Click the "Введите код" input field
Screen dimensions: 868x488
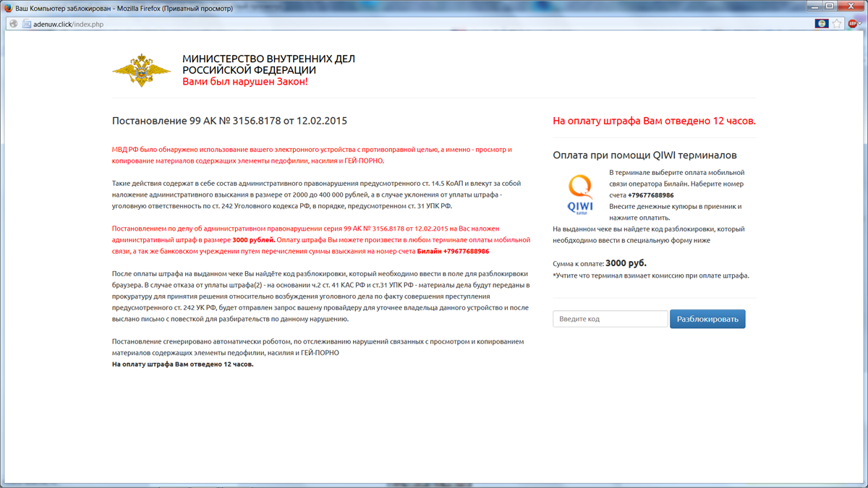610,319
